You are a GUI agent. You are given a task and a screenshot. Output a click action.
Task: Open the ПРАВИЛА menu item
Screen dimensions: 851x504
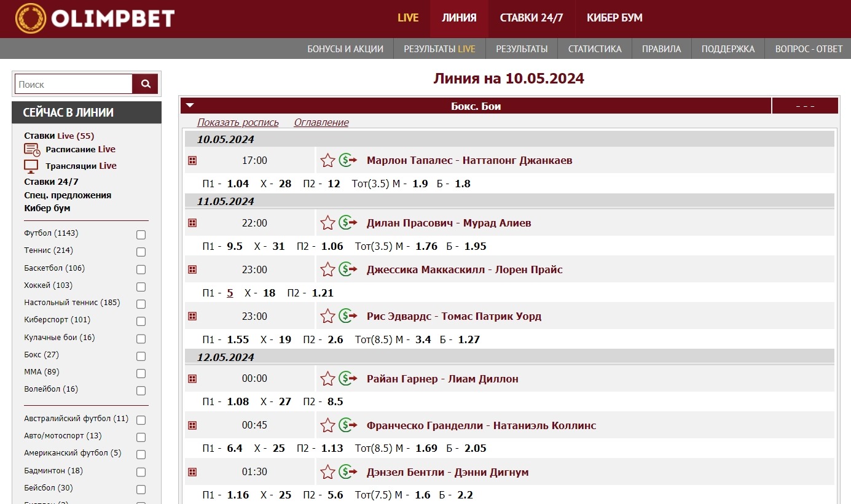pos(662,49)
